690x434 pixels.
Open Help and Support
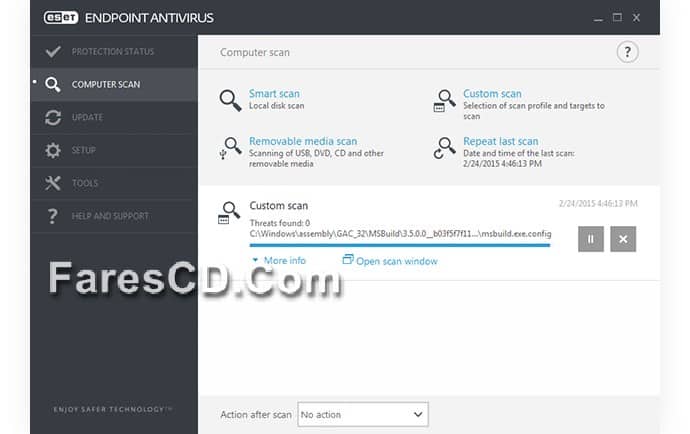coord(114,216)
